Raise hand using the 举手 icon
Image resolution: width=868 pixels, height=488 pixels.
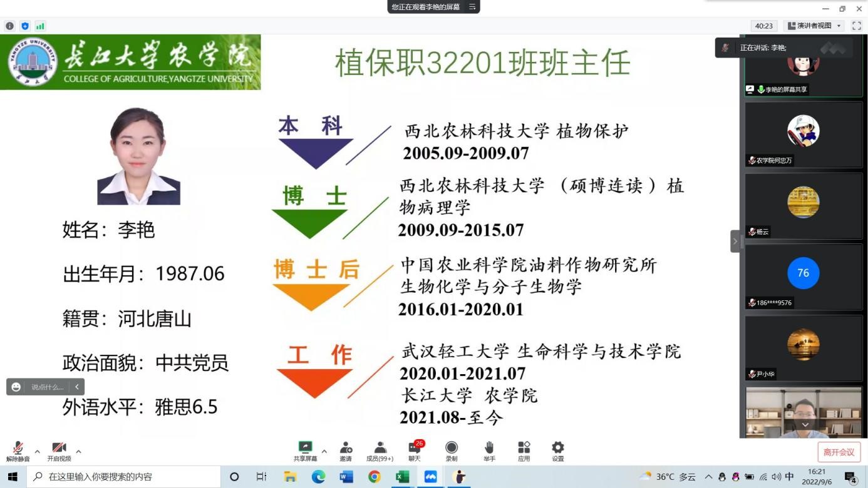[x=489, y=447]
